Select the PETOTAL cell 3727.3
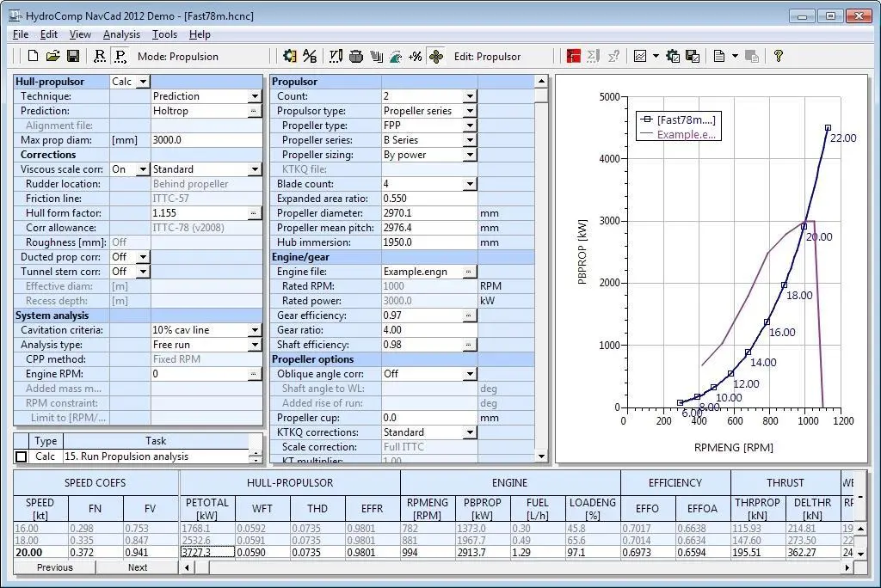The width and height of the screenshot is (881, 588). [x=206, y=552]
